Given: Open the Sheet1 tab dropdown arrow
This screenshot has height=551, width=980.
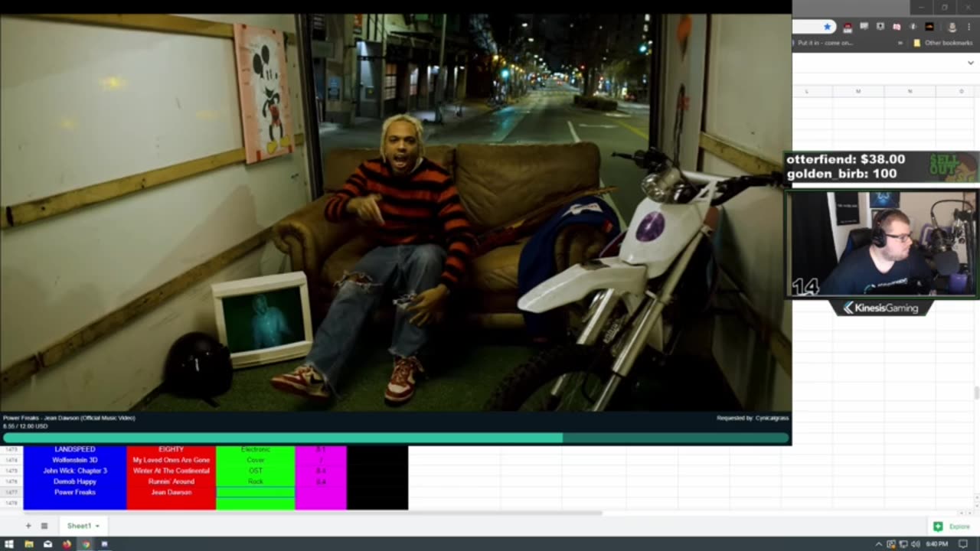Looking at the screenshot, I should pos(97,527).
